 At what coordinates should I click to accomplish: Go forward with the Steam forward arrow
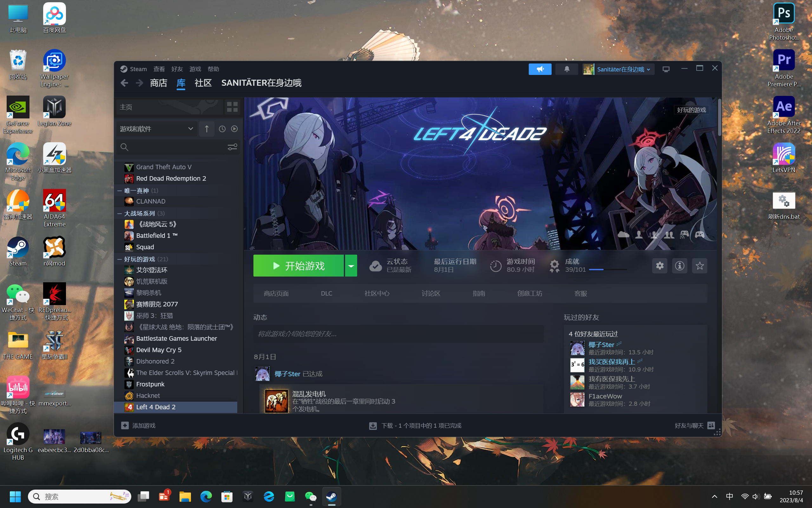pyautogui.click(x=140, y=83)
